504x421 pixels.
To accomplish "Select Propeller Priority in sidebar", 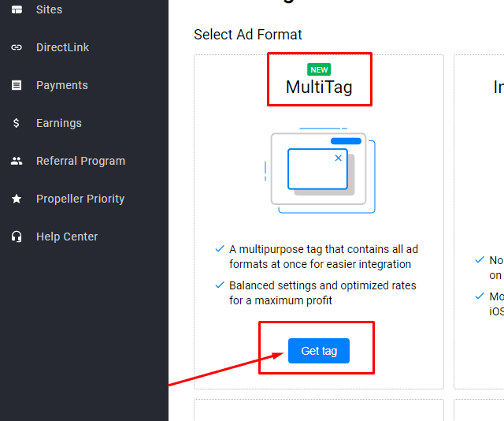I will (x=80, y=199).
